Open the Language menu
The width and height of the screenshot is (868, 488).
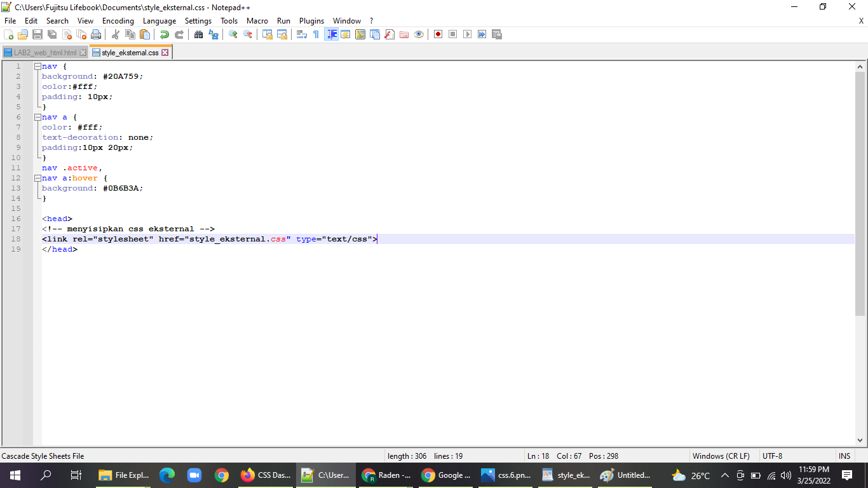(159, 21)
